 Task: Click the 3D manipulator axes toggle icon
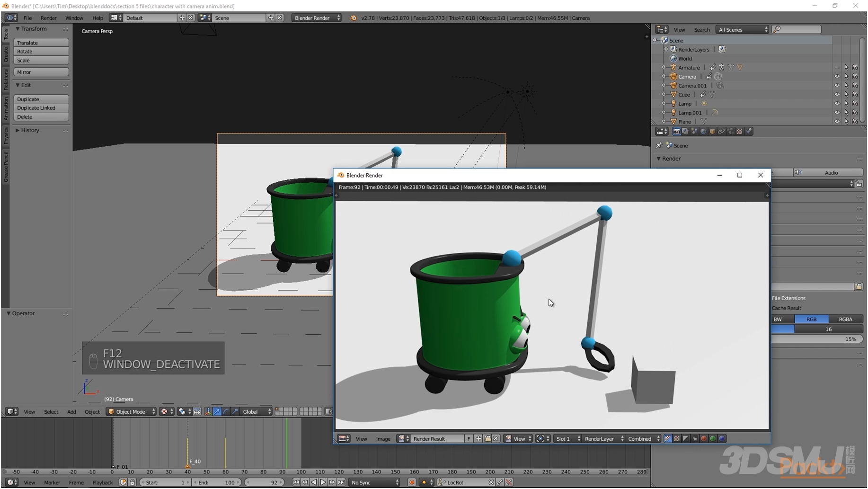point(208,412)
